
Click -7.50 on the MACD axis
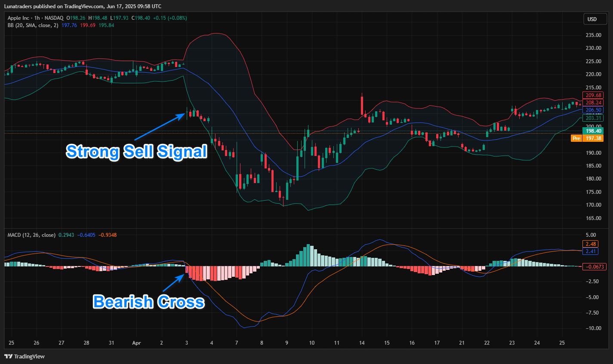pos(591,313)
